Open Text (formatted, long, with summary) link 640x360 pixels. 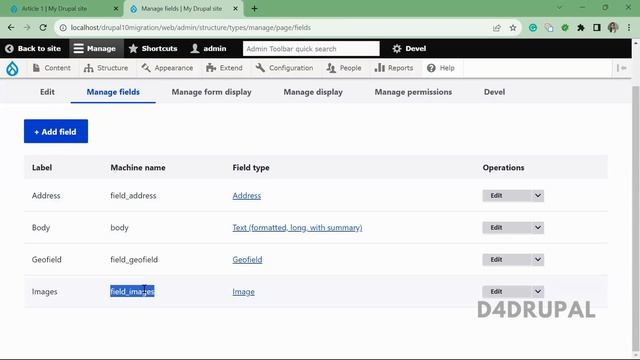point(297,228)
